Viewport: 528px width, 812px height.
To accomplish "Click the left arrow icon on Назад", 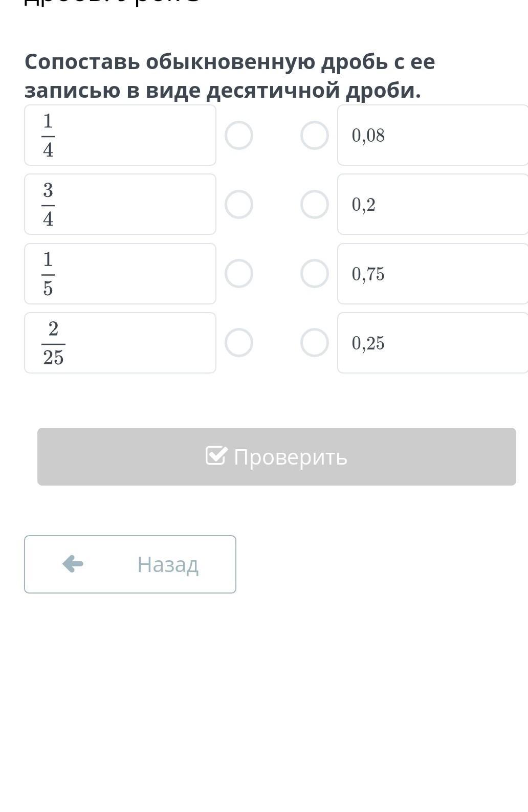I will 73,564.
